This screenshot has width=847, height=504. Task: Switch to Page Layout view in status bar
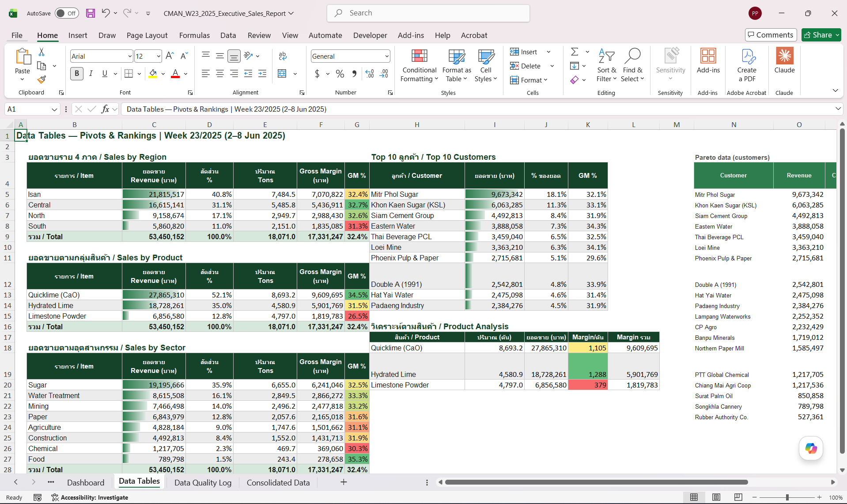coord(716,497)
